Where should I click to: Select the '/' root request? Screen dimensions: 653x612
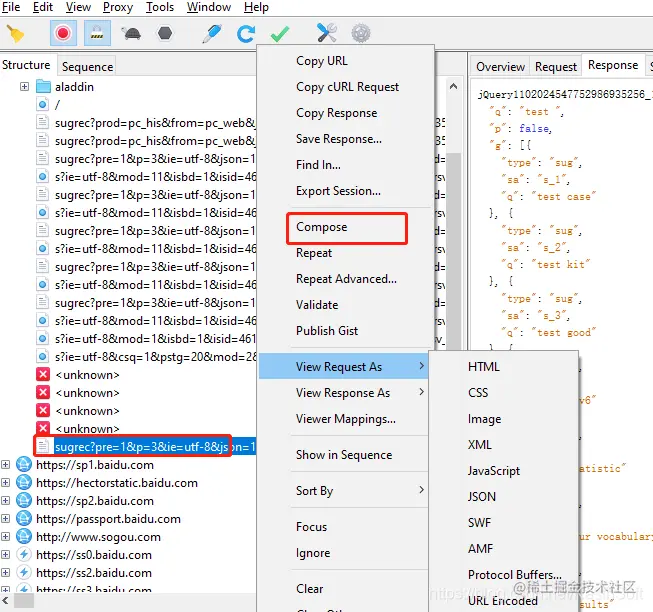pos(57,104)
